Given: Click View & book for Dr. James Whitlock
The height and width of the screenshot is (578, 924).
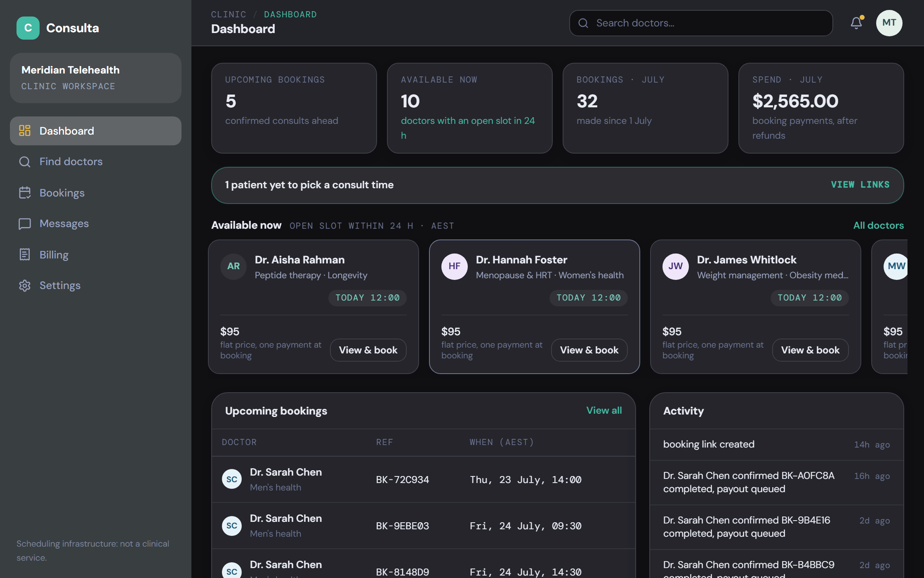Looking at the screenshot, I should pos(811,350).
